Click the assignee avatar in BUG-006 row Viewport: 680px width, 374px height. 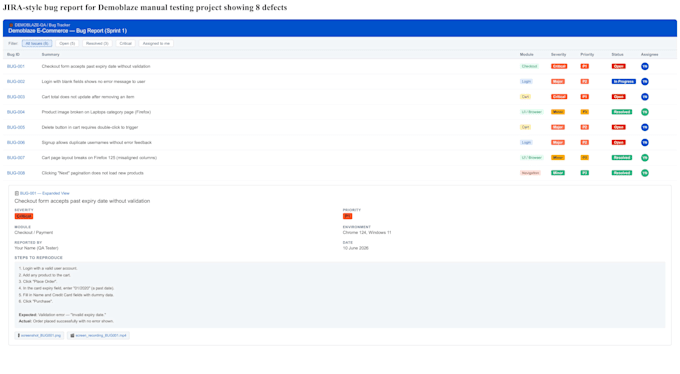point(645,142)
